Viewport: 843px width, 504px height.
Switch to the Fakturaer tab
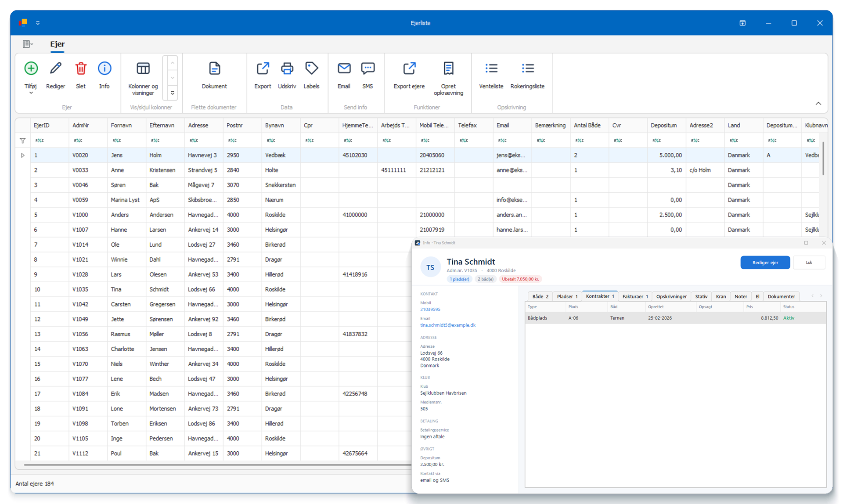click(x=635, y=296)
